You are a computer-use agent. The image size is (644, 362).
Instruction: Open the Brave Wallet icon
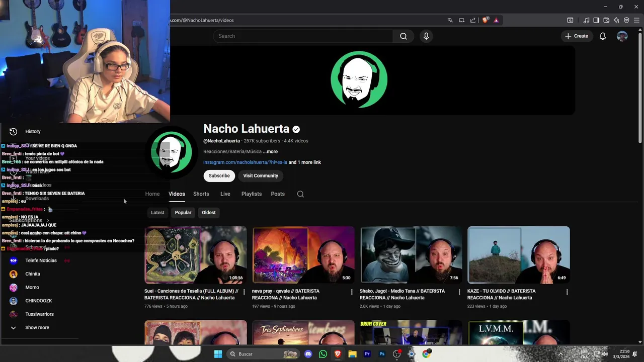click(606, 20)
